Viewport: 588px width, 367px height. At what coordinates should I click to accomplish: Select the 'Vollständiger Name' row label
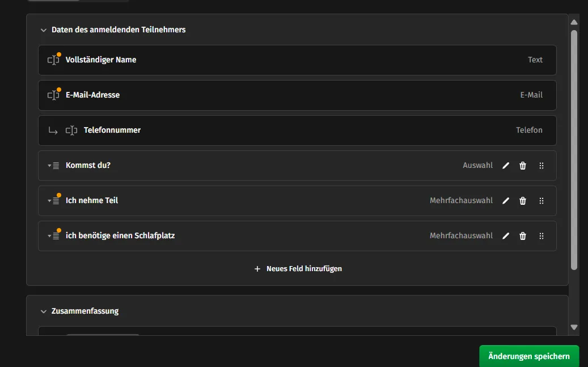101,60
